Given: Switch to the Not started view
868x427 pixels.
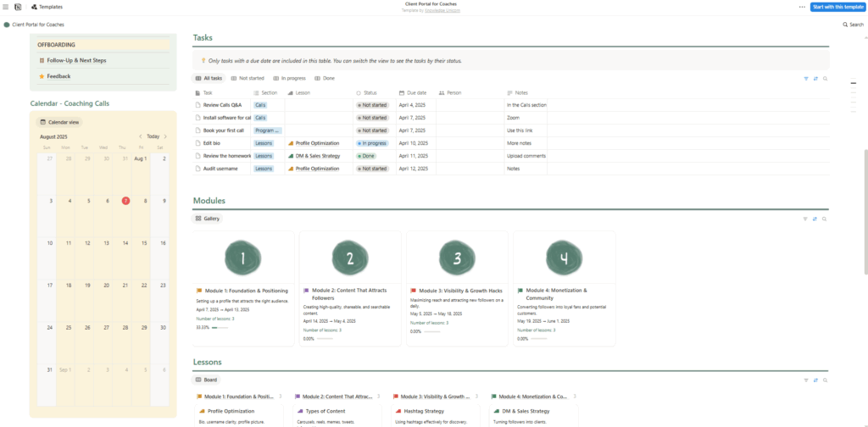Looking at the screenshot, I should [248, 79].
